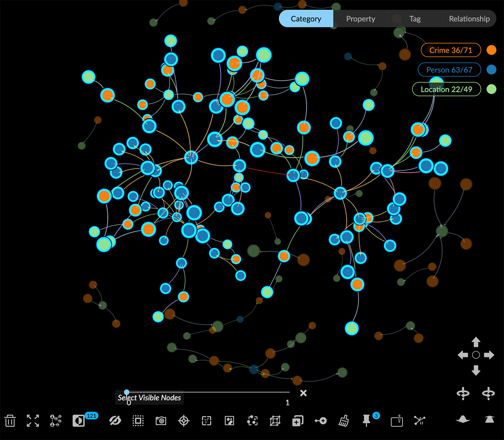Screen dimensions: 504x440
Task: Click the broom clean-up icon
Action: 343,421
